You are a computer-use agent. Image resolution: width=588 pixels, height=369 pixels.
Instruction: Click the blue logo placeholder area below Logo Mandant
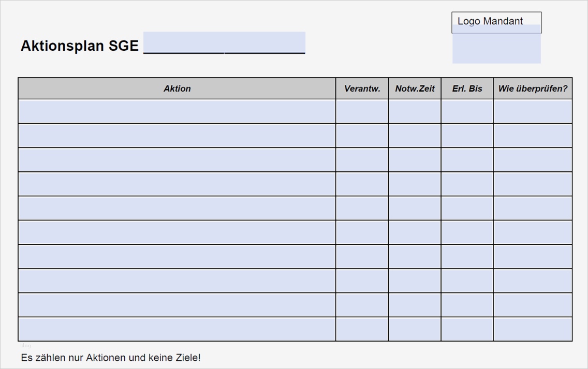click(496, 49)
